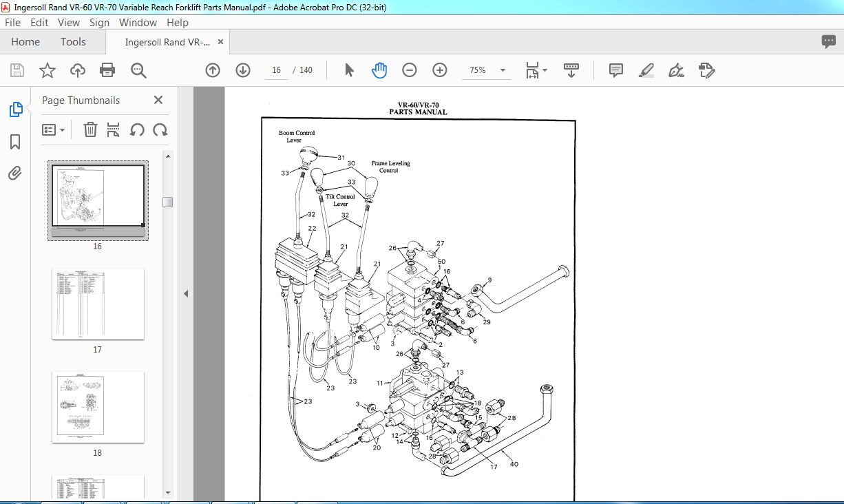The image size is (844, 504).
Task: Toggle the Page Thumbnails sidebar icon
Action: point(15,109)
